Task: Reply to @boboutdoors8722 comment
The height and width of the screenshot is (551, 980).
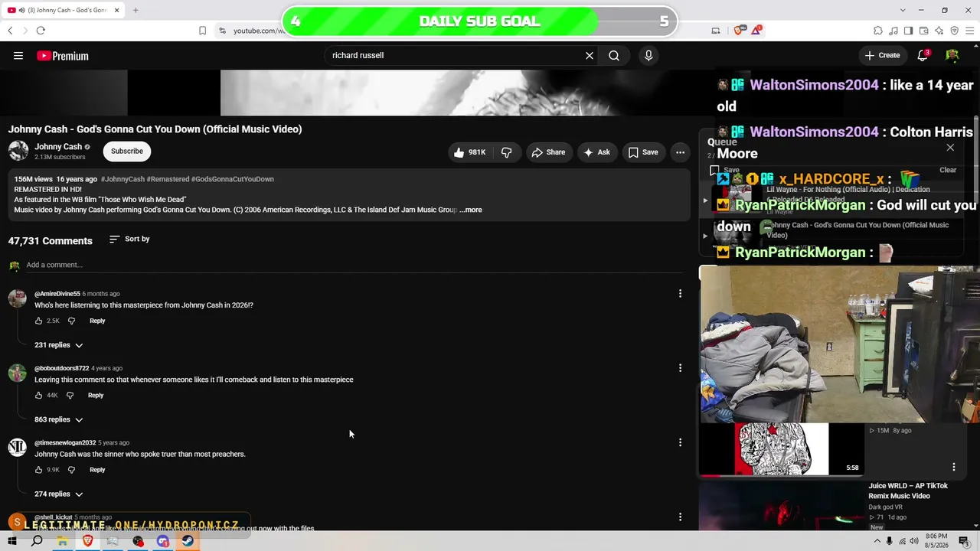Action: coord(96,396)
